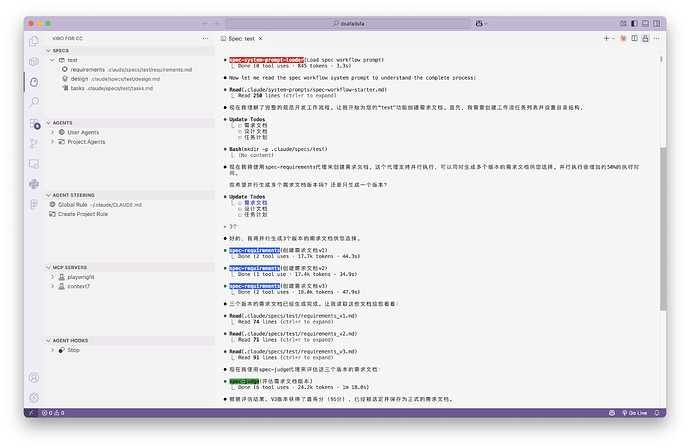The width and height of the screenshot is (690, 448).
Task: Click the Customize Layout icon
Action: point(623,23)
